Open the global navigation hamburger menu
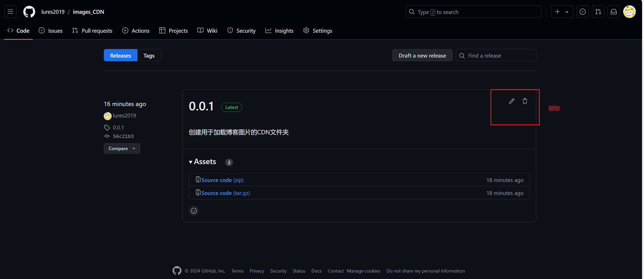This screenshot has height=279, width=644. pos(10,12)
